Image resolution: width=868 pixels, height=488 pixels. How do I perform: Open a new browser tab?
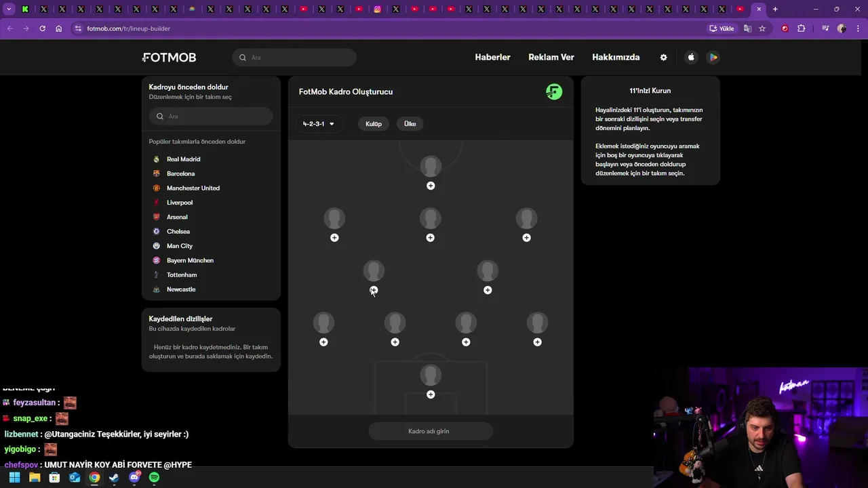pyautogui.click(x=775, y=9)
